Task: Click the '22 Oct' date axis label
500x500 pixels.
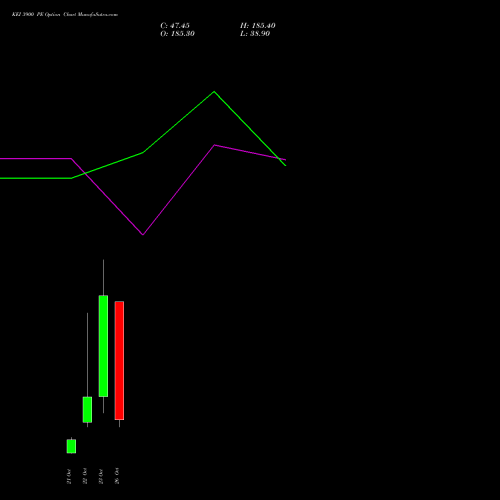Action: (85, 476)
